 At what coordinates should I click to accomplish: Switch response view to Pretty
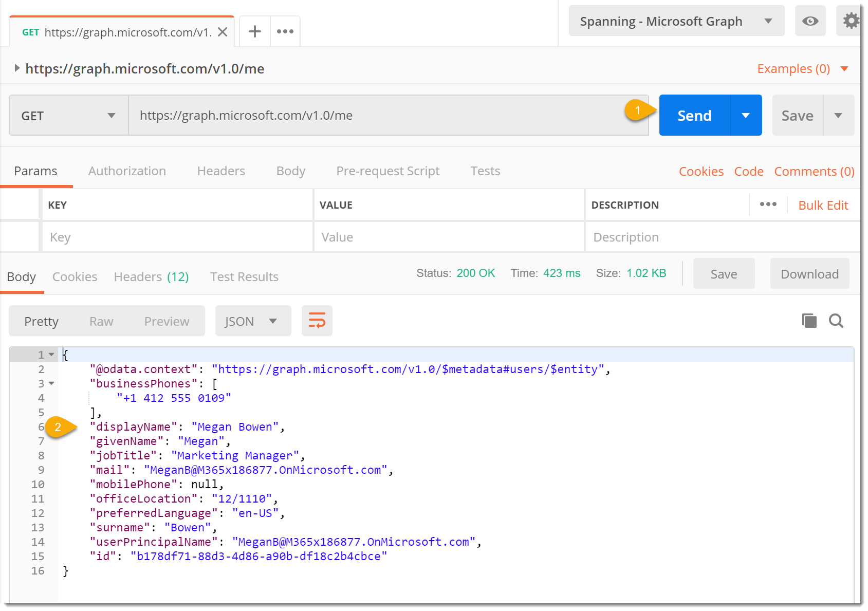42,321
